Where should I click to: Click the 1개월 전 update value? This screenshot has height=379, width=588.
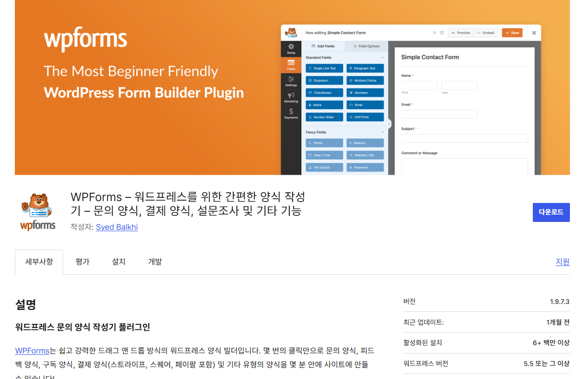558,322
